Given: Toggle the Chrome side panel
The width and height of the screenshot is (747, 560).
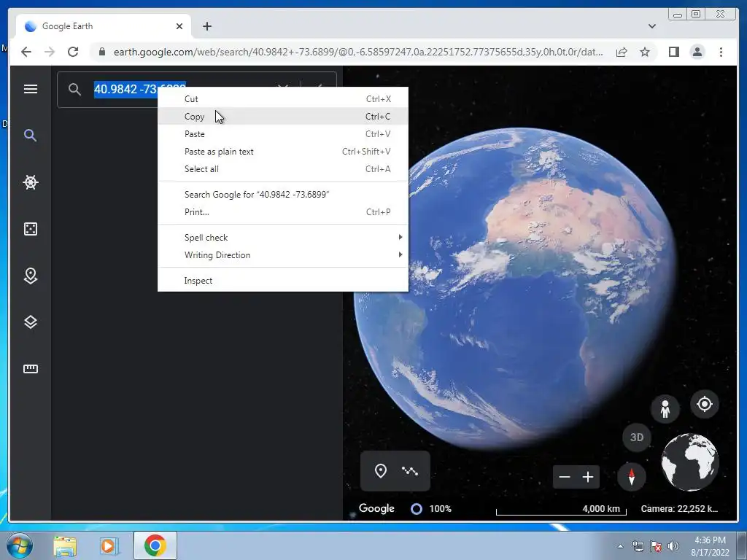Looking at the screenshot, I should click(673, 52).
